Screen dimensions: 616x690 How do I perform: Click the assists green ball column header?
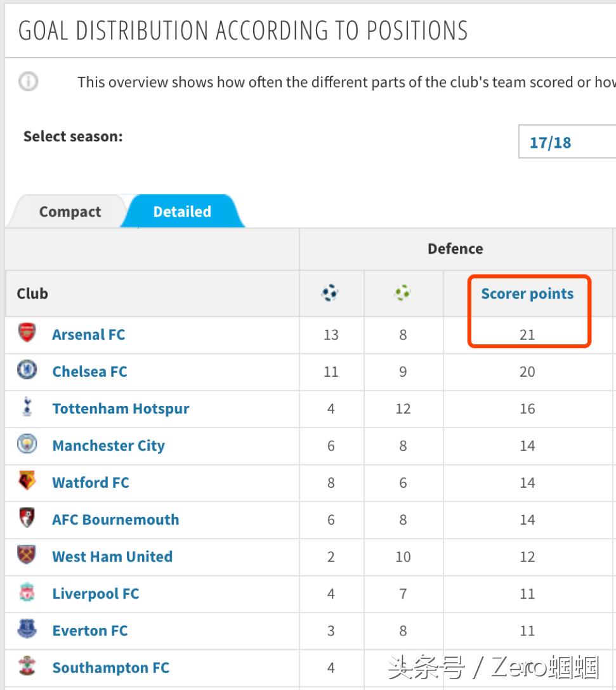point(402,293)
